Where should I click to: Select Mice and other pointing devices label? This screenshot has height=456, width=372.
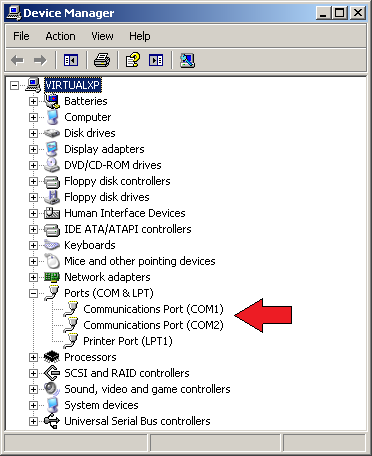coord(140,261)
